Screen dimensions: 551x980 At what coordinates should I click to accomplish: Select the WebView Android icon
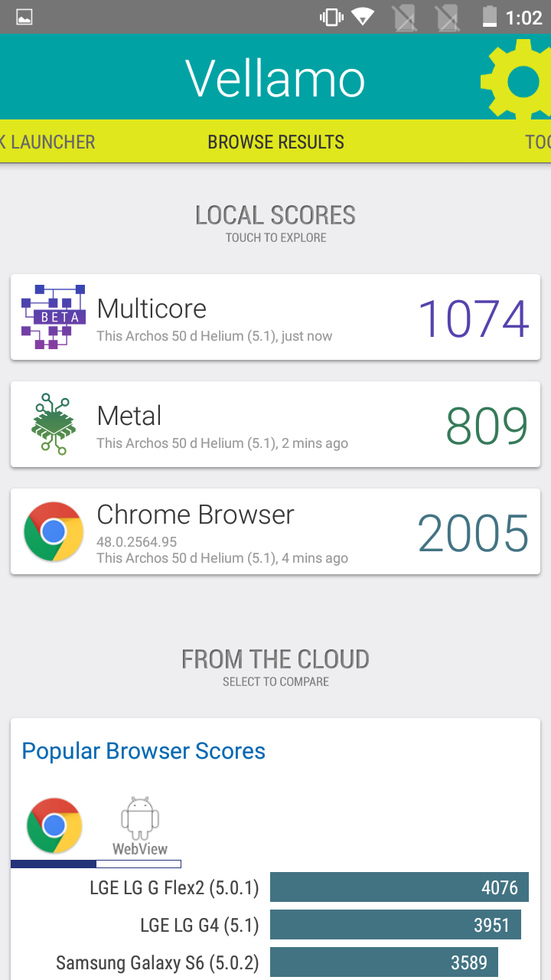click(x=139, y=825)
